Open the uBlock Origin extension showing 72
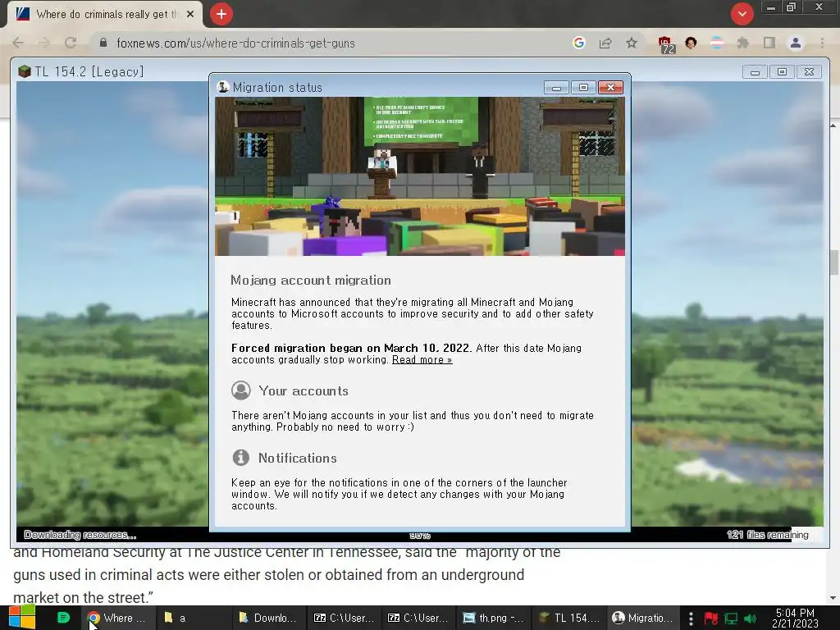Viewport: 840px width, 630px height. coord(666,44)
